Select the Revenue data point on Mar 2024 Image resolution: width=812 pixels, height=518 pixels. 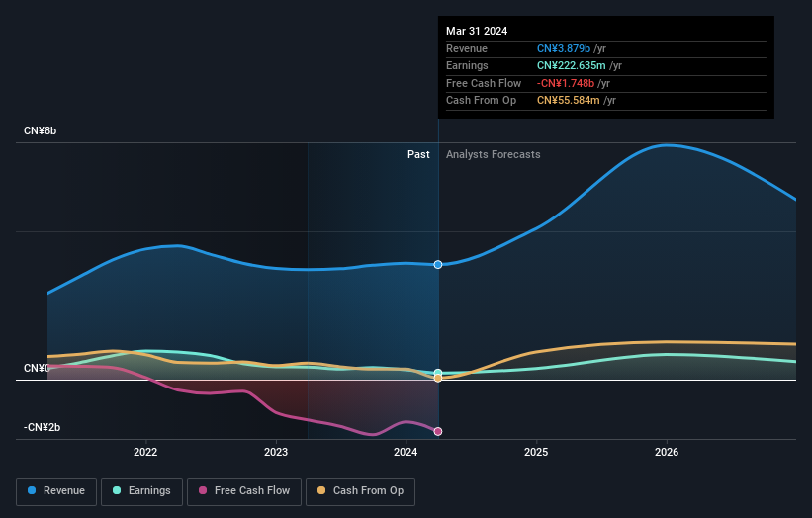pyautogui.click(x=438, y=264)
